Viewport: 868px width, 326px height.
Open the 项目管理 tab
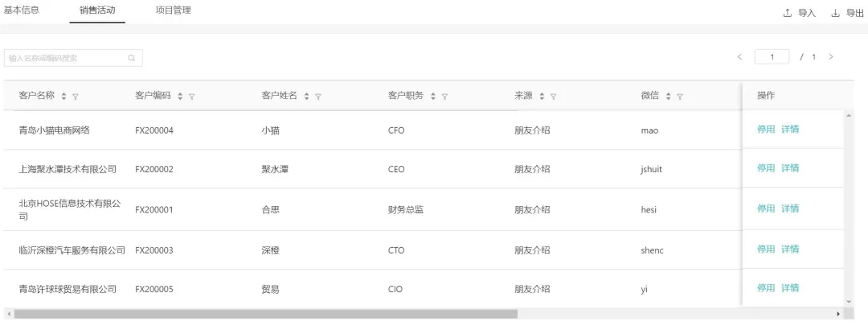pyautogui.click(x=173, y=10)
